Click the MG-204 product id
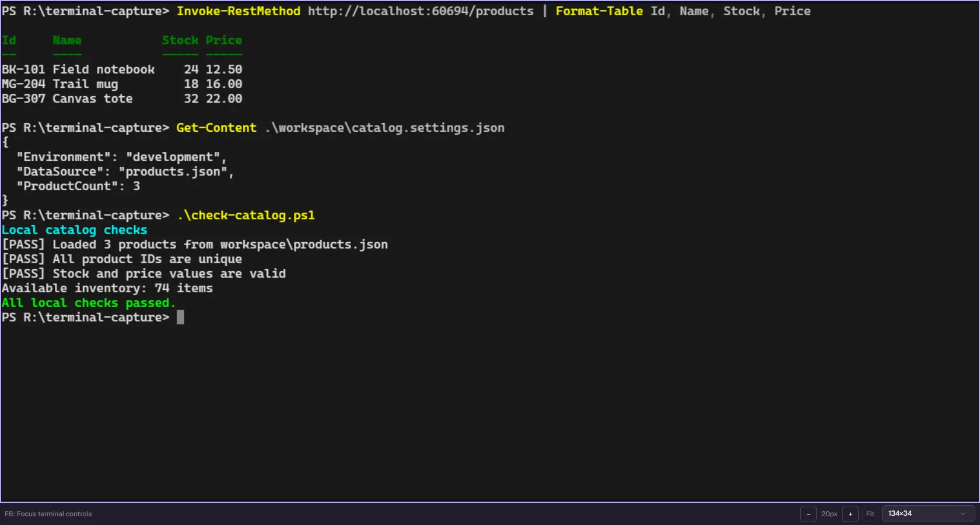 tap(23, 84)
